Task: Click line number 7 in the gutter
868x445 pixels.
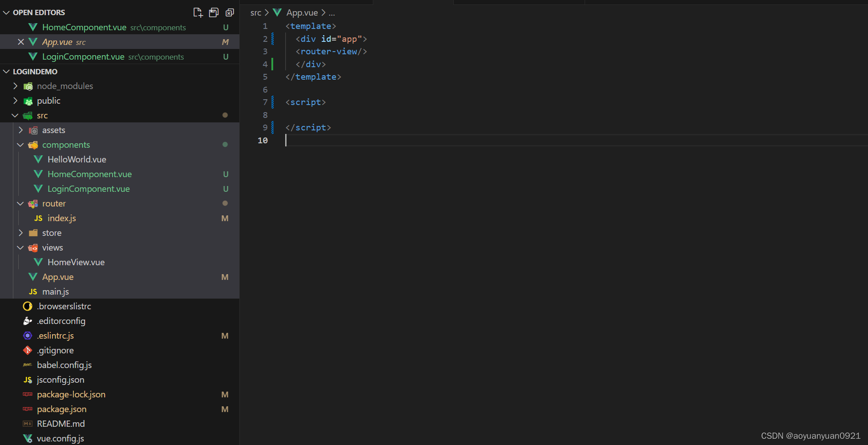Action: point(265,102)
